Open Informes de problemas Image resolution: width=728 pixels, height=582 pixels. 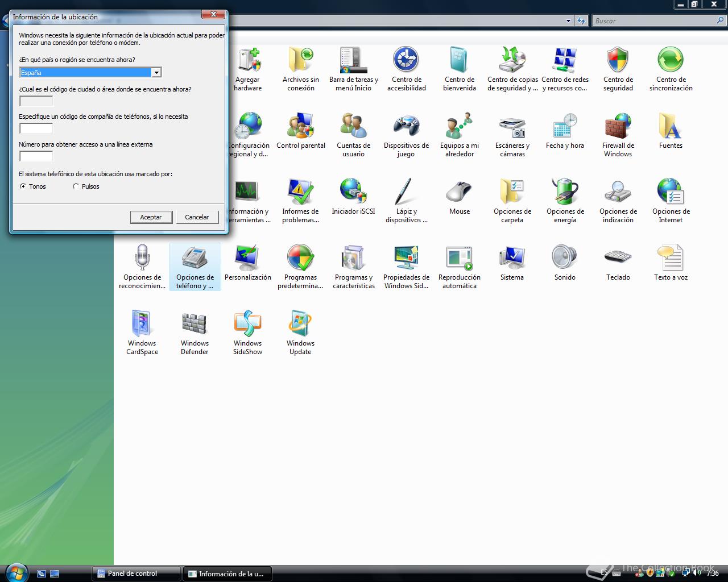(301, 201)
